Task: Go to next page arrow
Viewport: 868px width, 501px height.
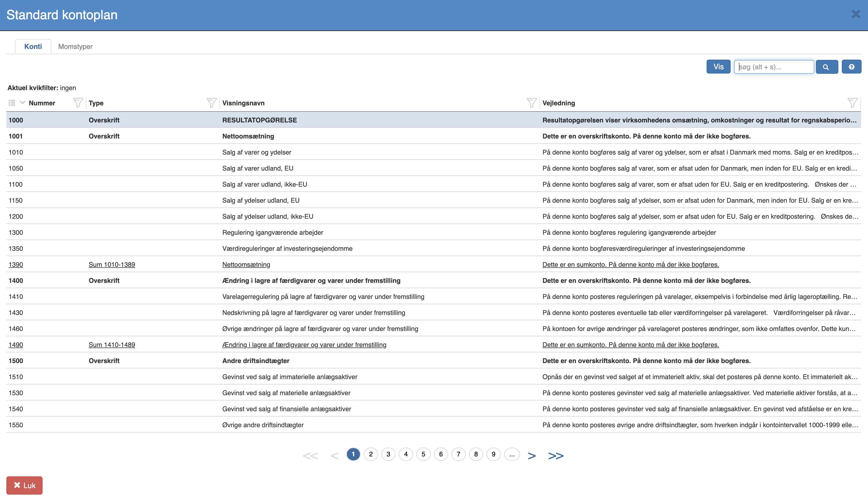Action: (x=532, y=456)
